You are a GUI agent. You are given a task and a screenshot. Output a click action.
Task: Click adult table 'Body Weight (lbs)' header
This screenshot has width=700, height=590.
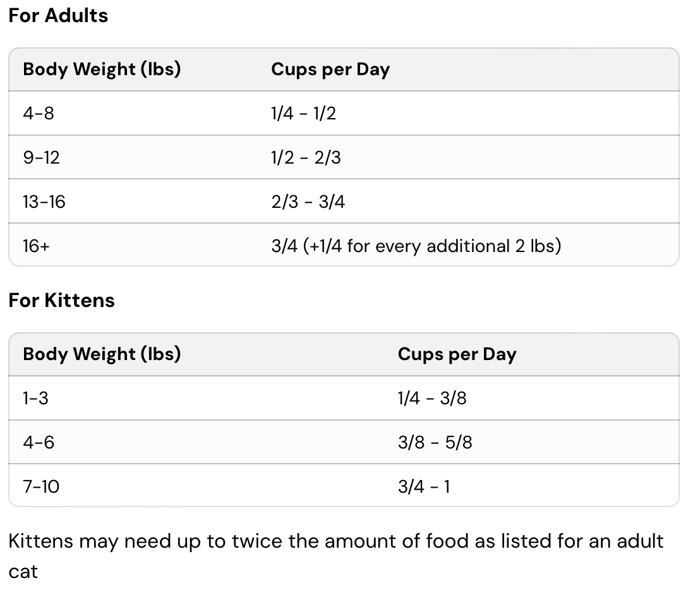tap(102, 69)
